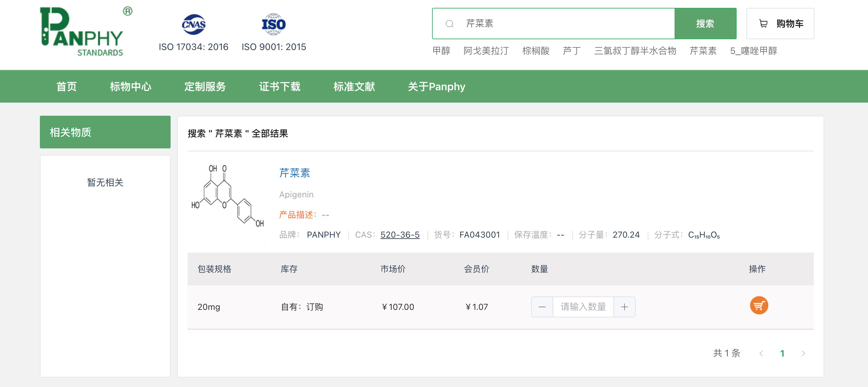This screenshot has width=868, height=387.
Task: Select page number 1 in pagination
Action: pos(782,353)
